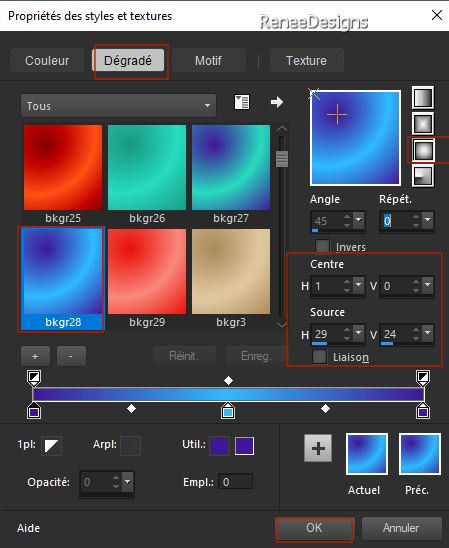This screenshot has width=449, height=548.
Task: Add current gradient to swatches with plus
Action: point(318,448)
